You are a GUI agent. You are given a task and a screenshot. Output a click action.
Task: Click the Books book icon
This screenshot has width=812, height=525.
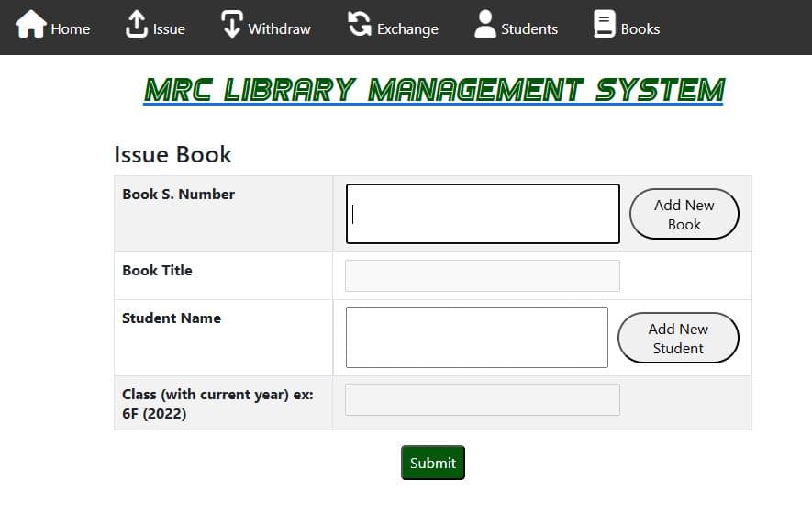pos(605,24)
